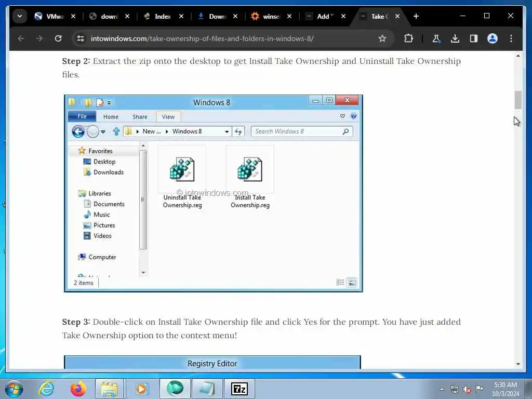Show hidden system tray icons
Viewport: 532px width, 399px height.
(442, 390)
